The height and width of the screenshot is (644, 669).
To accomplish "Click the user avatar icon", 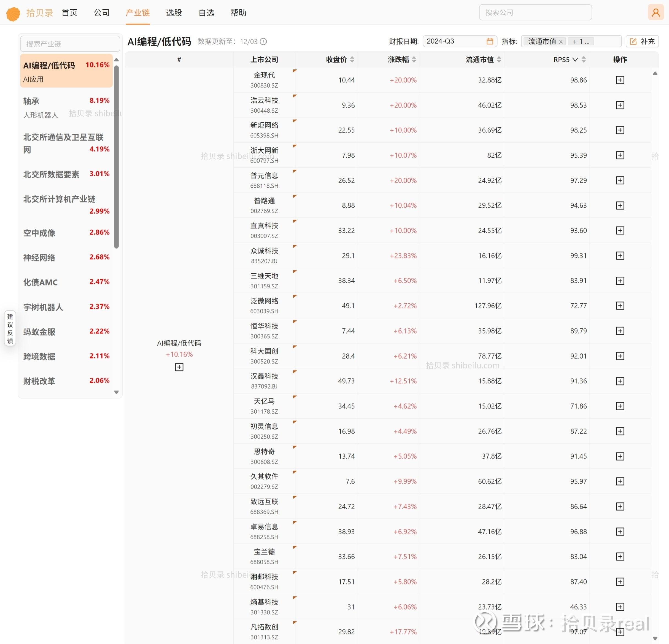I will 655,12.
